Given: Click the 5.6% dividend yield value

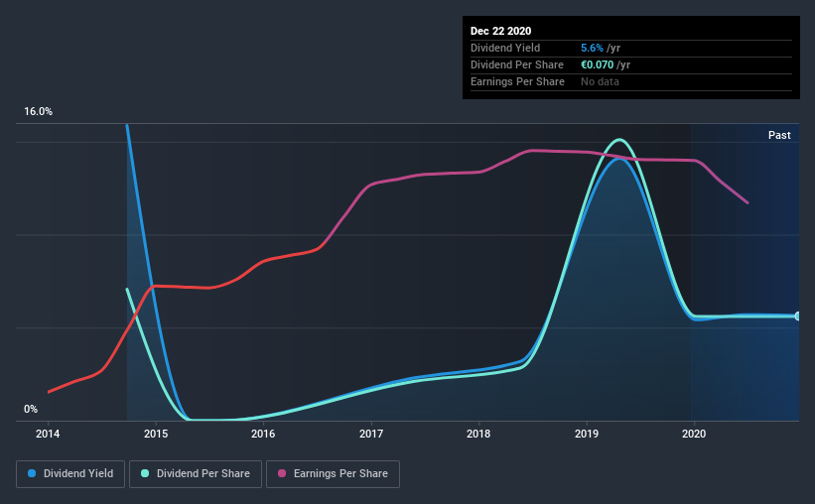Looking at the screenshot, I should [592, 48].
